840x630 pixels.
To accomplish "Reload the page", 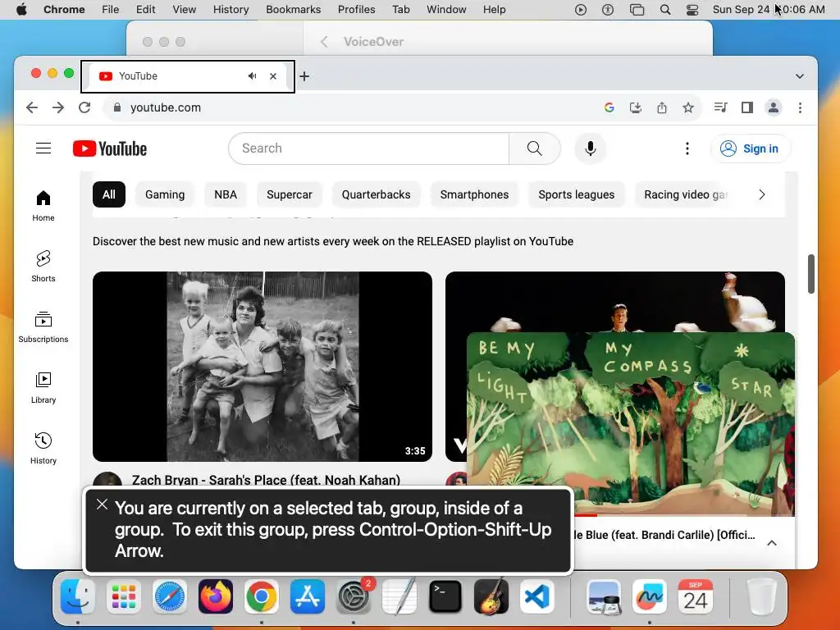I will click(x=84, y=107).
